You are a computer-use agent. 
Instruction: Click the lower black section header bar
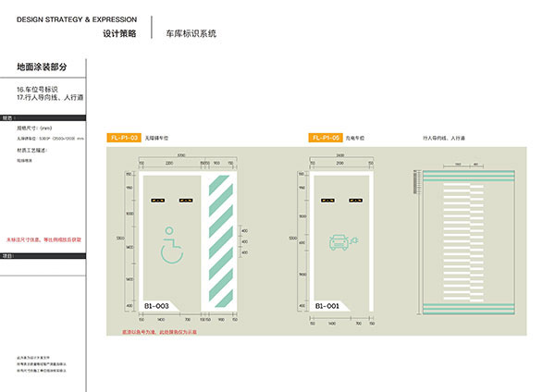pyautogui.click(x=43, y=255)
